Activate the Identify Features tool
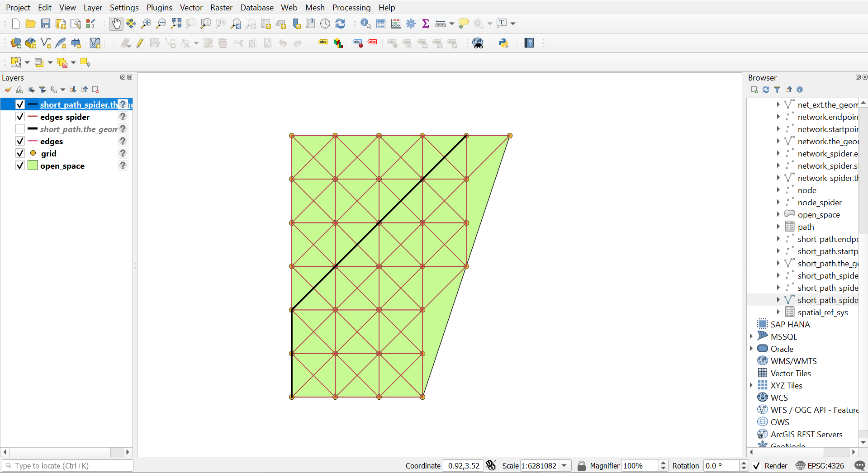The width and height of the screenshot is (868, 473). [365, 24]
